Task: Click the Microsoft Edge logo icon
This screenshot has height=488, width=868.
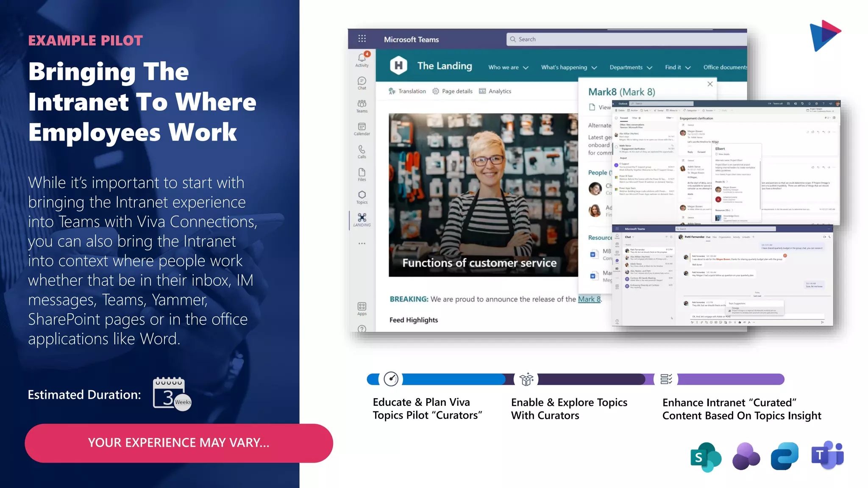Action: pyautogui.click(x=785, y=456)
